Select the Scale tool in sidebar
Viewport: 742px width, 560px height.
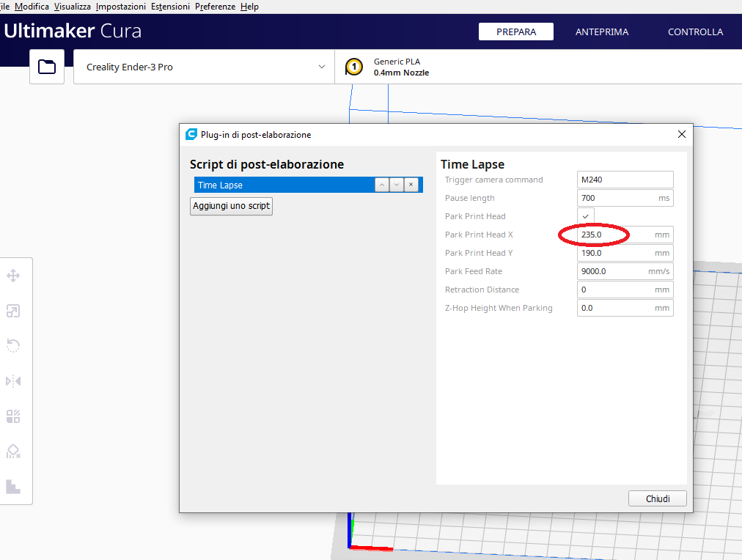click(13, 311)
